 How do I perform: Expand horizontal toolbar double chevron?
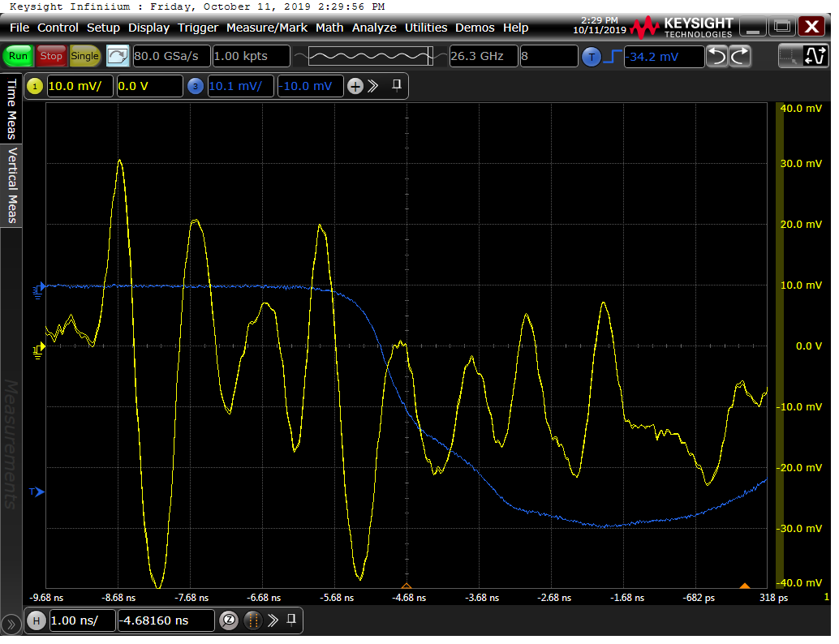tap(273, 620)
